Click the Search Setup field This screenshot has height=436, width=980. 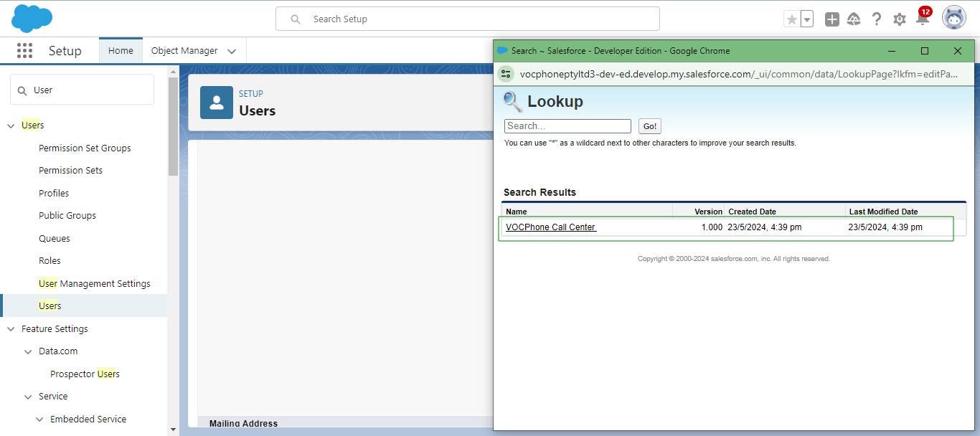467,19
